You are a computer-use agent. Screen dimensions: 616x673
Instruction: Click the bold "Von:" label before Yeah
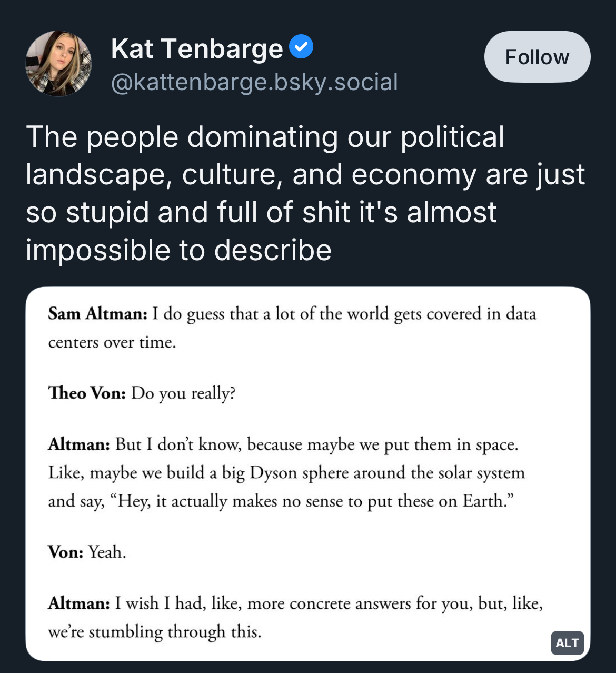66,552
